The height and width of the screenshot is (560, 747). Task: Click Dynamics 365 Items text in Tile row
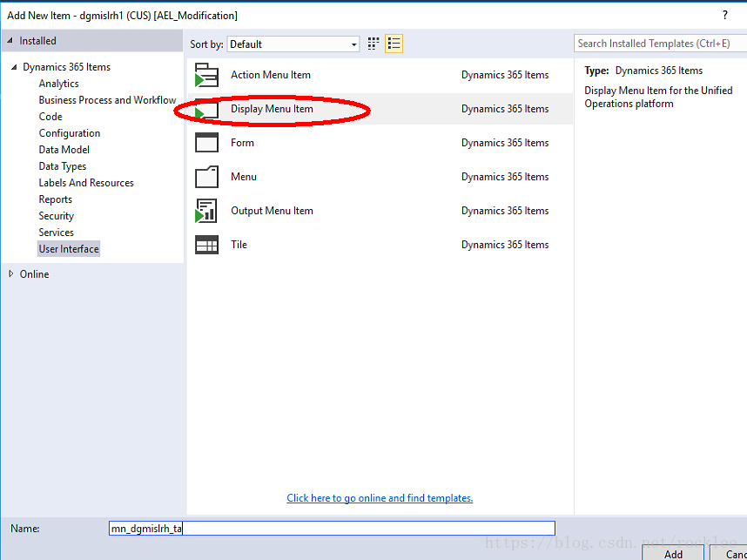(505, 245)
